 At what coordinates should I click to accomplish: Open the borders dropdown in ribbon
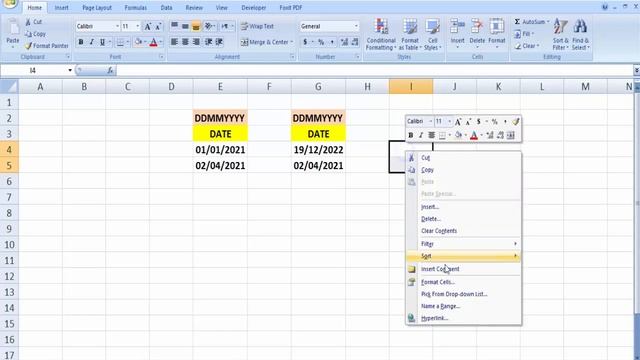coord(127,42)
